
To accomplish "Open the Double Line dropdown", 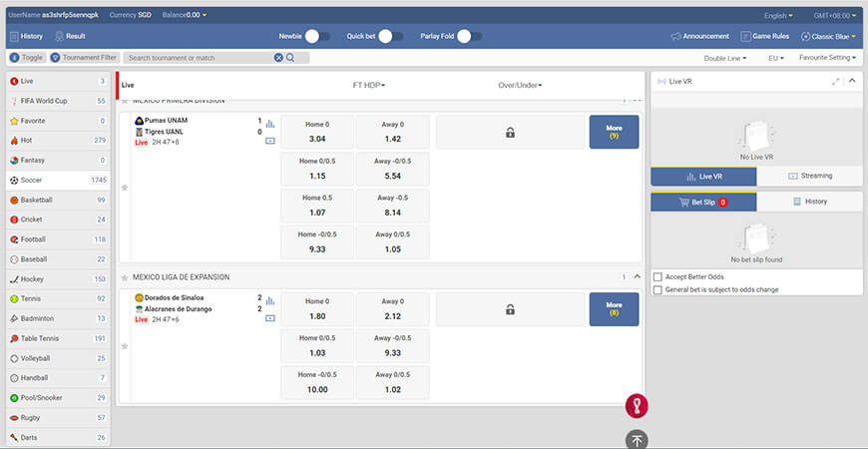I will (725, 58).
